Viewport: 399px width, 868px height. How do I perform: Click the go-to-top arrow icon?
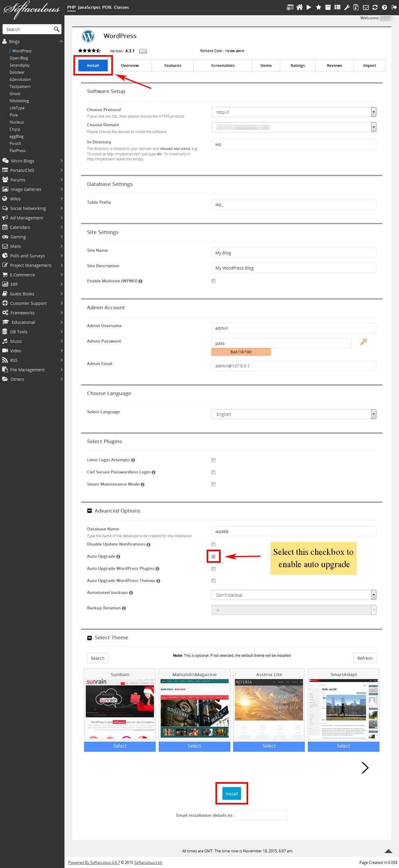388,851
